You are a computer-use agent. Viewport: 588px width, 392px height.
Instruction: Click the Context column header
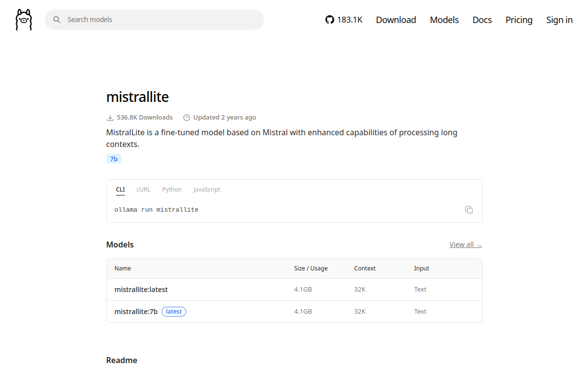coord(365,269)
